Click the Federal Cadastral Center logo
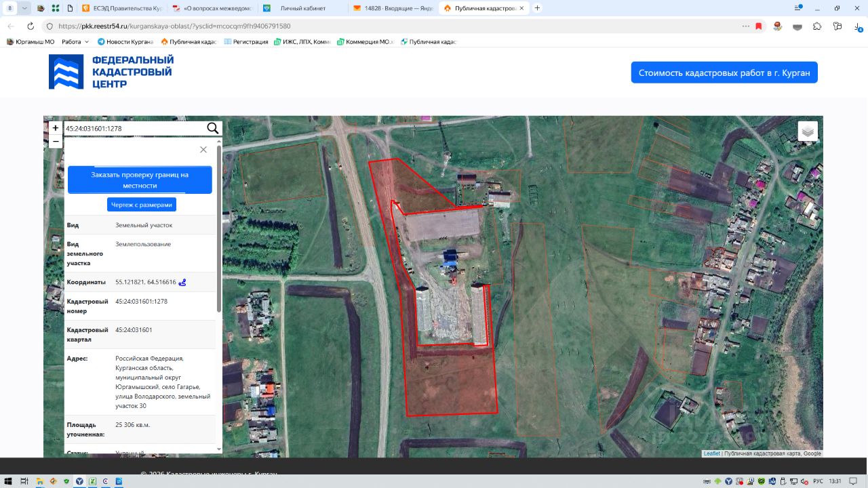The width and height of the screenshot is (868, 488). pyautogui.click(x=111, y=72)
